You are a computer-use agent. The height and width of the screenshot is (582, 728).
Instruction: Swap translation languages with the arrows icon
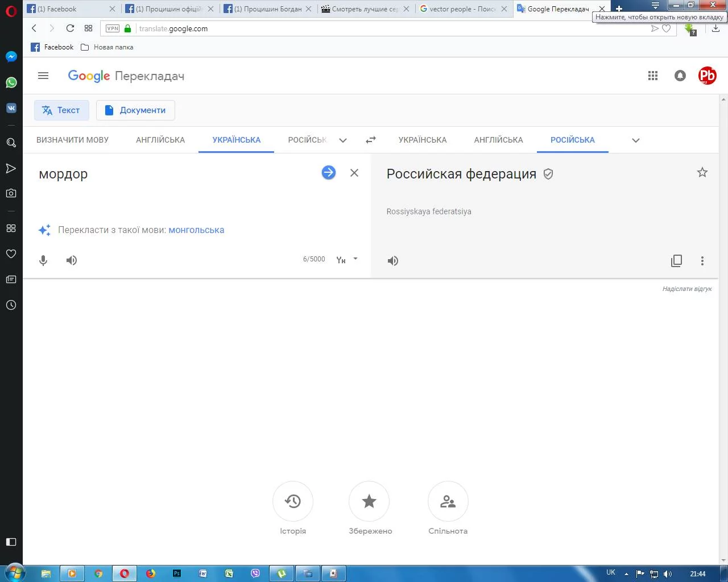370,139
